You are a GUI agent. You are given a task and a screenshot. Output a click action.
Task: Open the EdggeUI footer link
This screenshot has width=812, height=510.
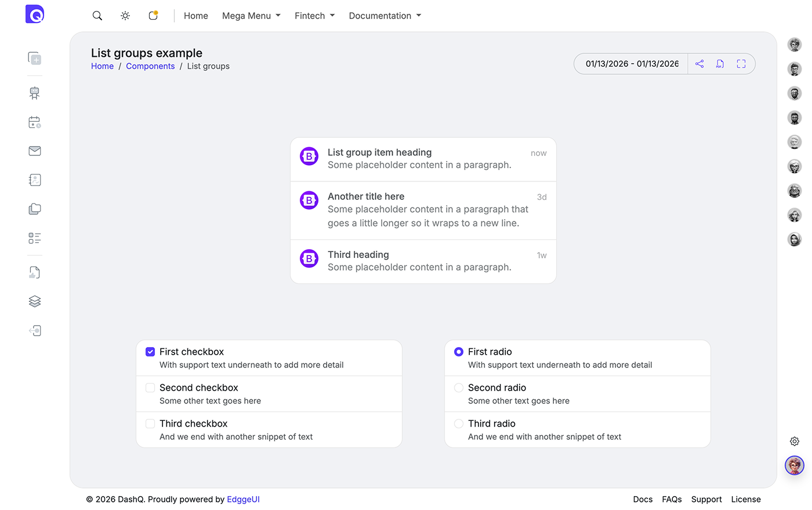pyautogui.click(x=243, y=500)
